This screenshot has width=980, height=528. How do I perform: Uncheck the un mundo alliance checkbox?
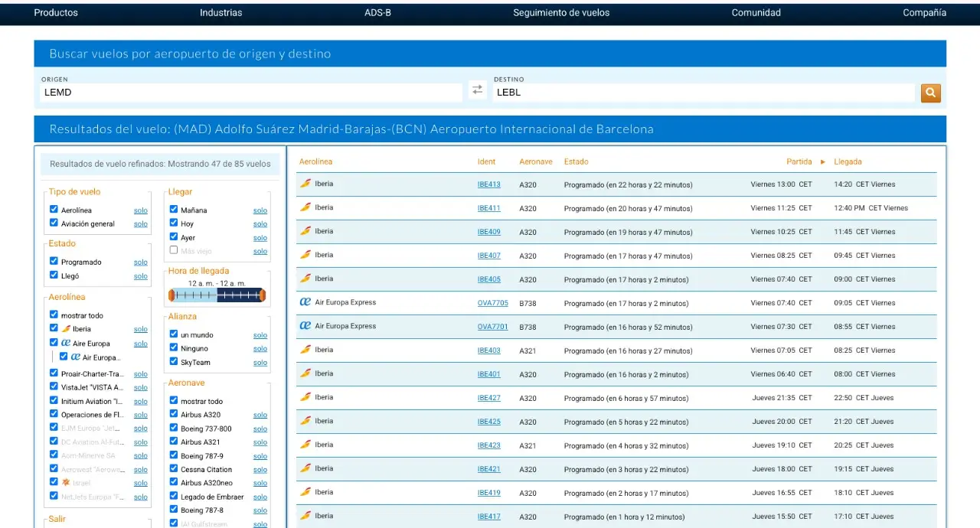174,334
